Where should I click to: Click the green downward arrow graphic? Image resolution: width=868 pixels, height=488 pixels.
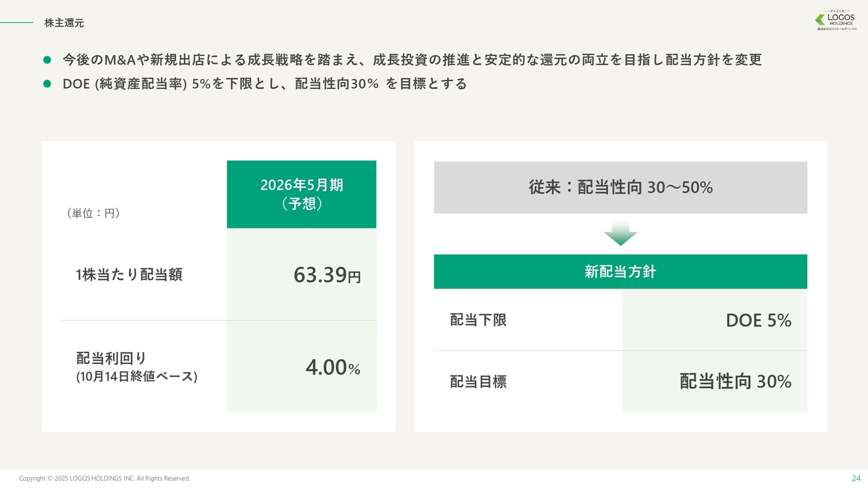pyautogui.click(x=620, y=232)
